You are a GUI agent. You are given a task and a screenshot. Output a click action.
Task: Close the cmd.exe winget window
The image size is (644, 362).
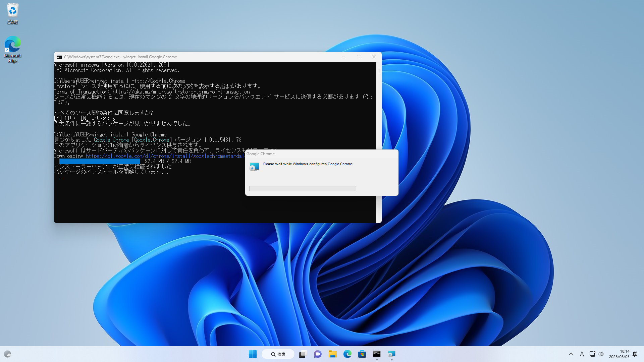pos(374,57)
